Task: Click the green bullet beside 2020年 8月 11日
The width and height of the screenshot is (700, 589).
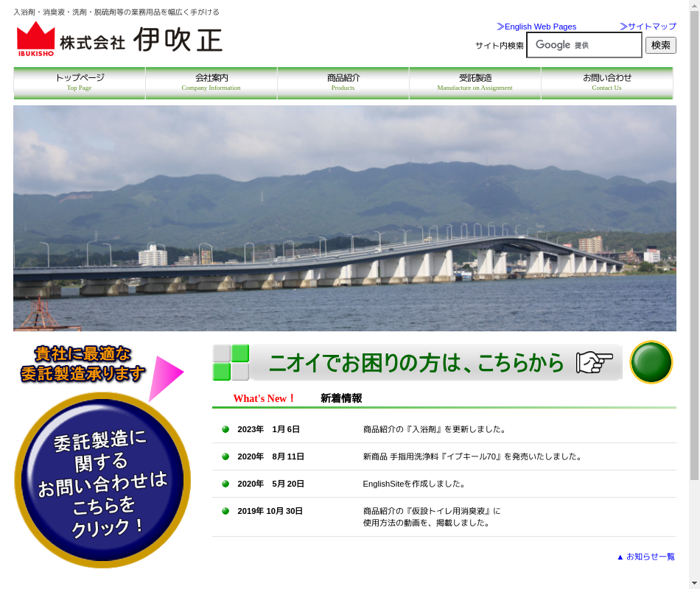Action: point(225,456)
